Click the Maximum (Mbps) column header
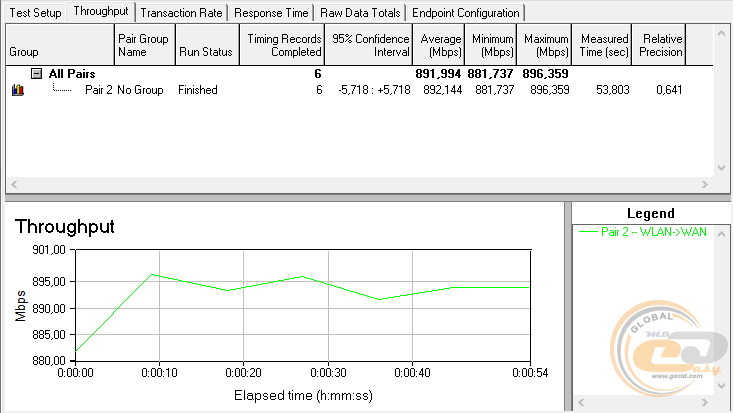 (544, 45)
